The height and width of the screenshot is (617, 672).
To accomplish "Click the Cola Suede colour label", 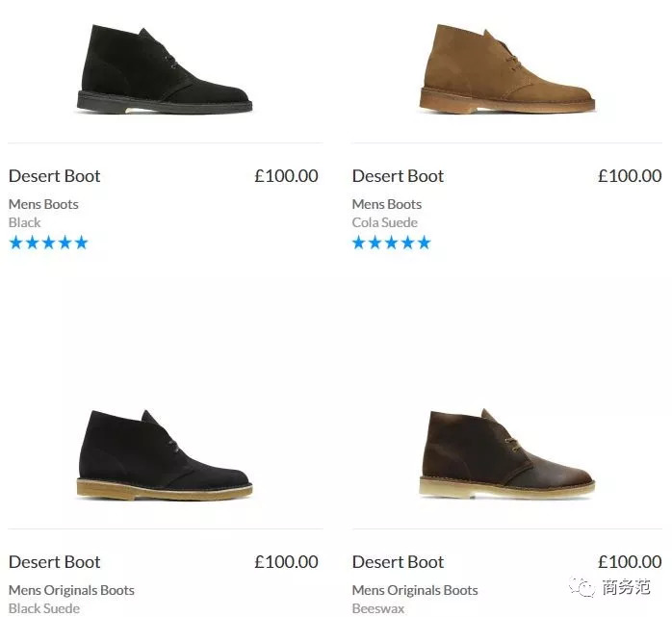I will pyautogui.click(x=384, y=222).
